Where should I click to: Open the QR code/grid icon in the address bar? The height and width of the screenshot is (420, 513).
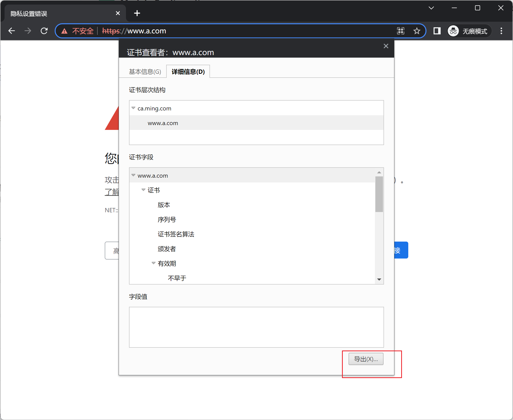pos(401,31)
